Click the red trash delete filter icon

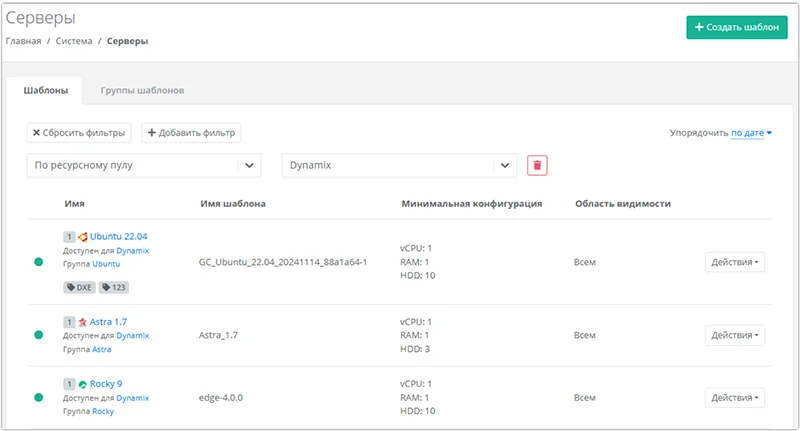pos(537,166)
